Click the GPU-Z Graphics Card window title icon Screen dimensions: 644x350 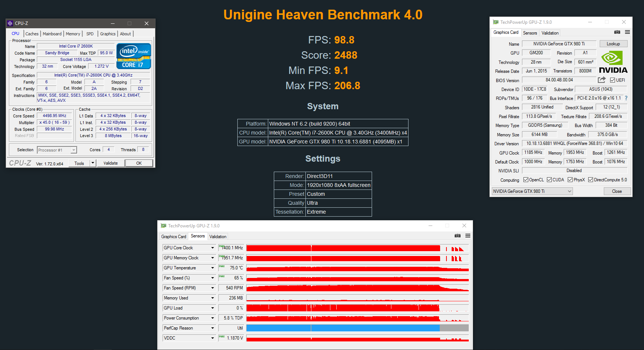(x=496, y=22)
